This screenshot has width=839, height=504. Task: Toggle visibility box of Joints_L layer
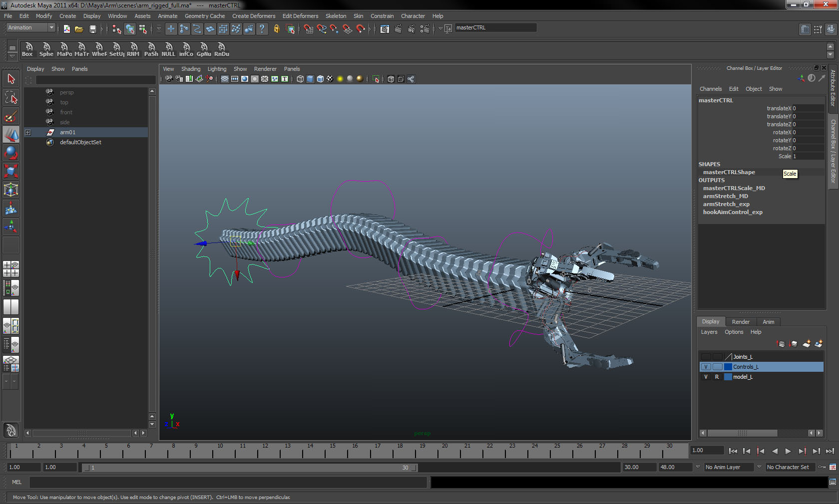[706, 357]
